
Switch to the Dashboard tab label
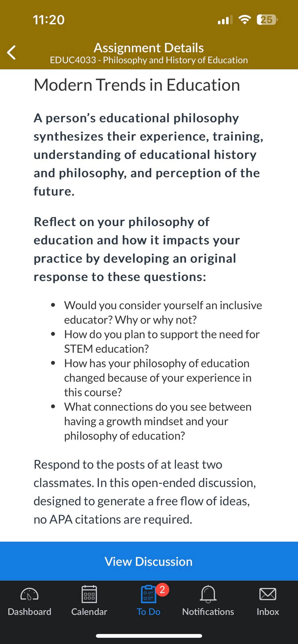click(x=29, y=612)
